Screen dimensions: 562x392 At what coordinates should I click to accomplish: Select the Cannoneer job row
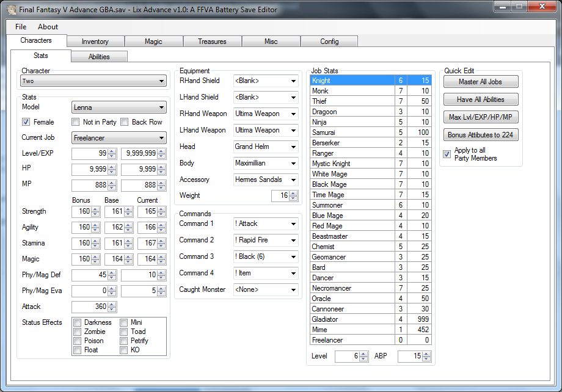(371, 309)
